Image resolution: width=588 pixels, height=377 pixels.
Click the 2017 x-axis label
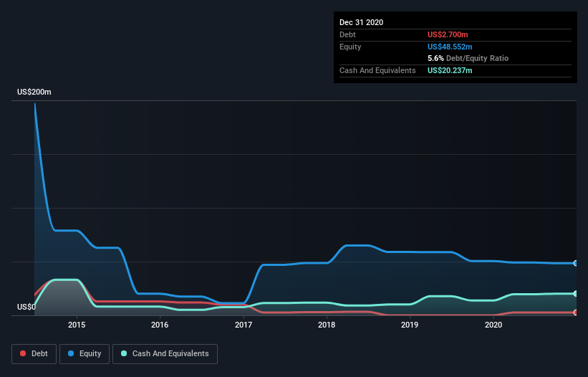[x=244, y=325]
